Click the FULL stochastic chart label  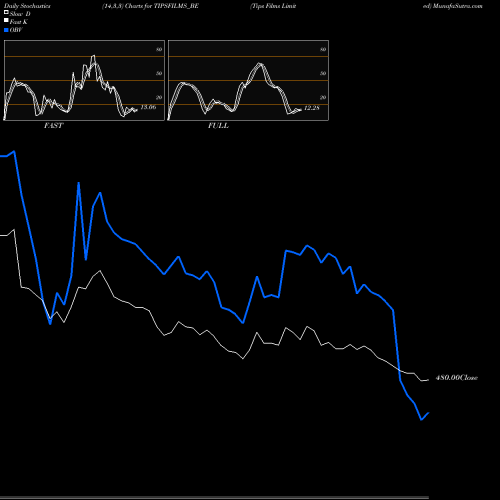[x=218, y=125]
